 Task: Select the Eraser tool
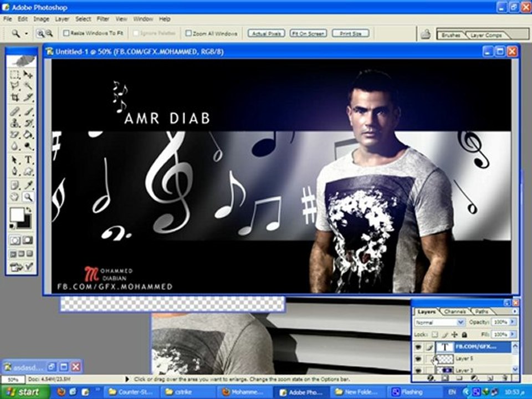click(14, 134)
